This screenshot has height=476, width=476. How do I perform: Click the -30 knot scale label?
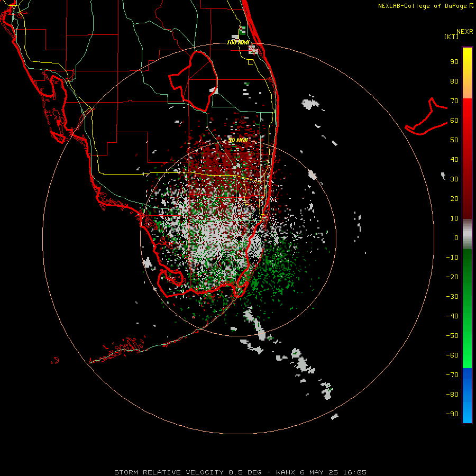(452, 297)
